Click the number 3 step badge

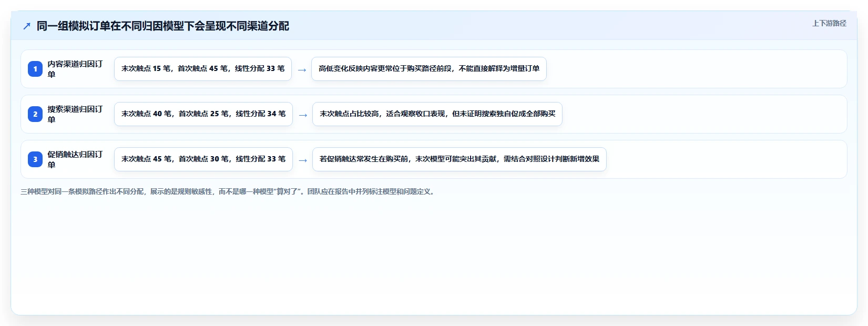point(35,159)
